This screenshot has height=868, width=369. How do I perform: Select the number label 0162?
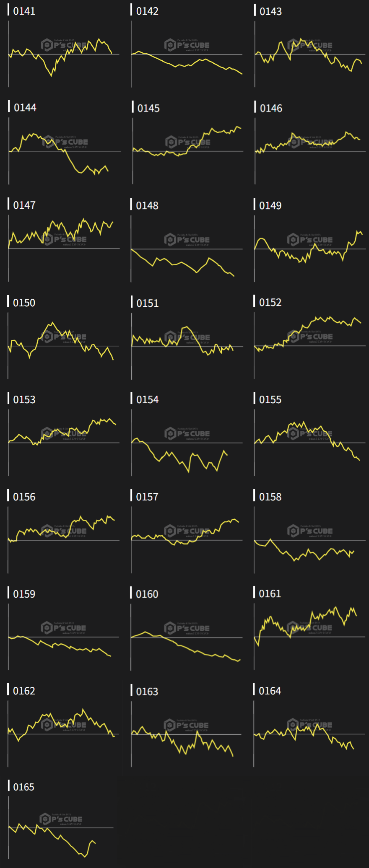(24, 691)
